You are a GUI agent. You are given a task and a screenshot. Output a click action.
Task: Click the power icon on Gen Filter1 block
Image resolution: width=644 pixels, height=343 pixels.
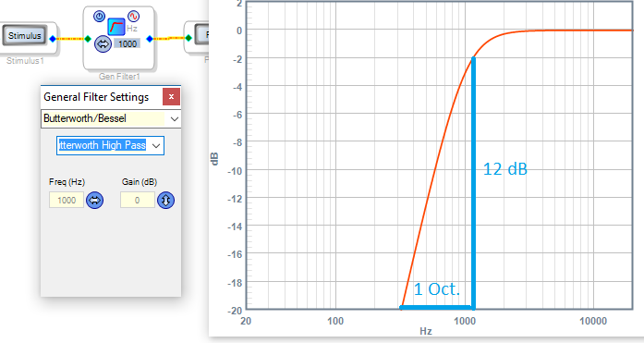coord(99,16)
